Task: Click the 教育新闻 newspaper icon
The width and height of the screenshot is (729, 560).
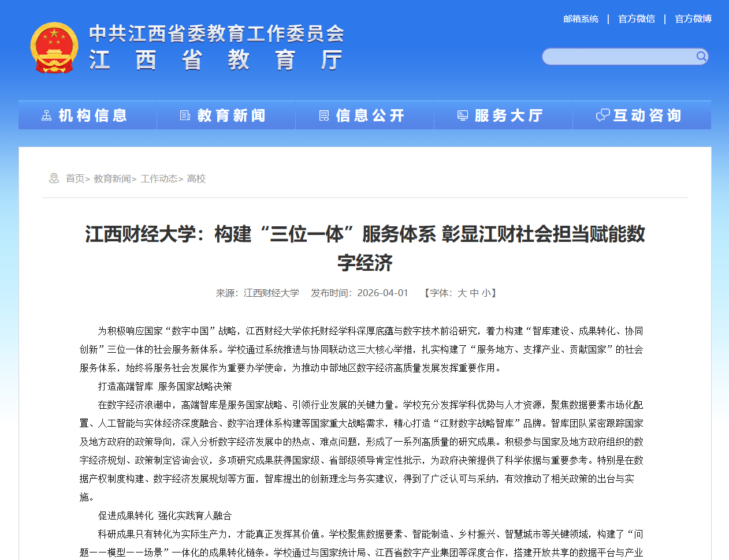Action: pos(185,116)
